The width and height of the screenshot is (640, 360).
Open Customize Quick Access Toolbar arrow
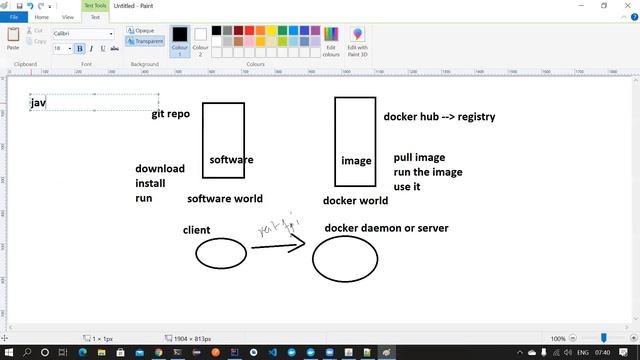pyautogui.click(x=50, y=6)
